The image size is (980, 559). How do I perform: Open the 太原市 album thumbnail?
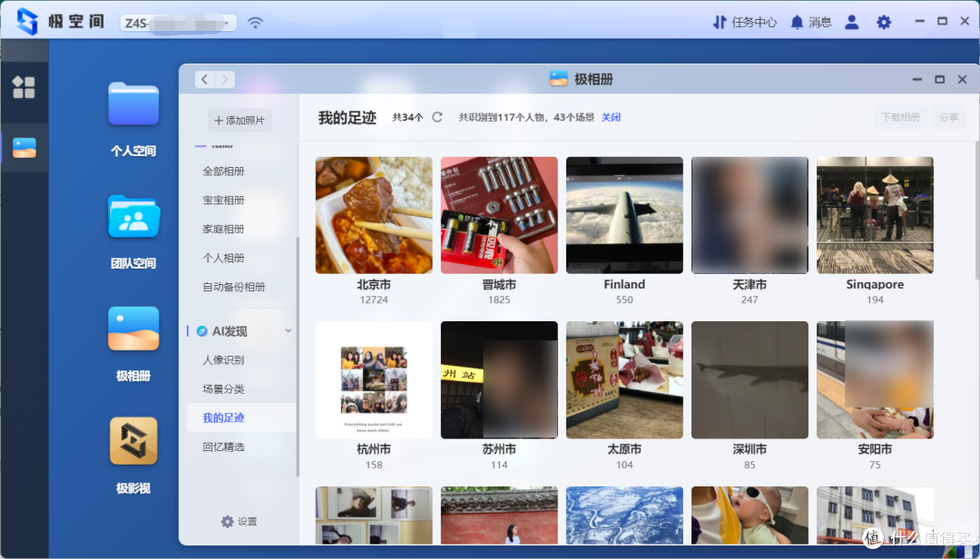point(624,380)
